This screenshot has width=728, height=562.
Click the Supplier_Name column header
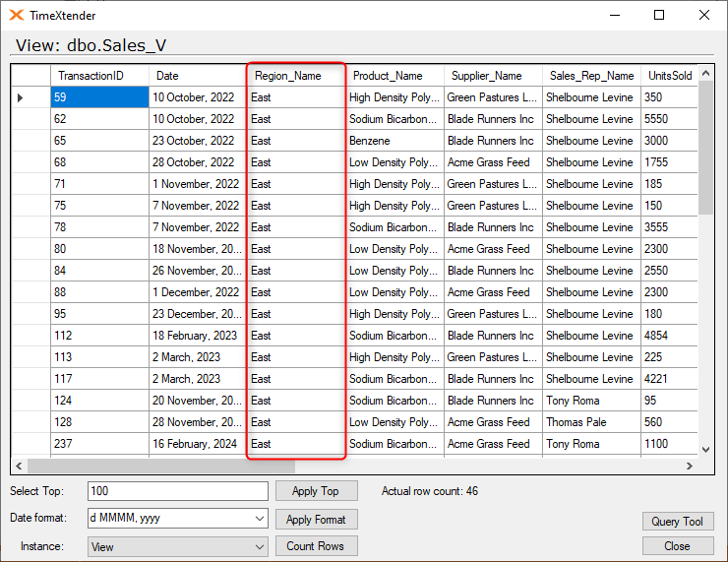click(x=493, y=76)
